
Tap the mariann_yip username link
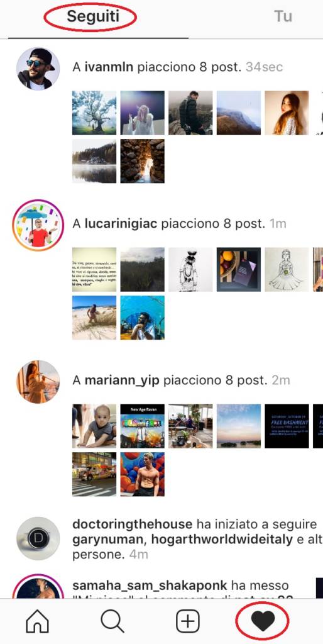(x=123, y=380)
